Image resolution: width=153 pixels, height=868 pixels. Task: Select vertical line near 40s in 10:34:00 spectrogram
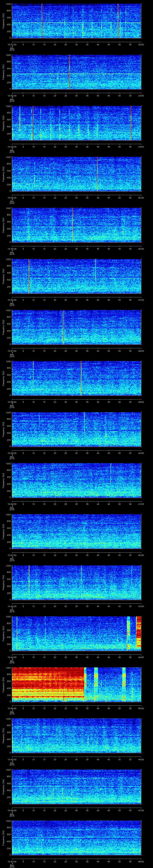click(x=98, y=174)
